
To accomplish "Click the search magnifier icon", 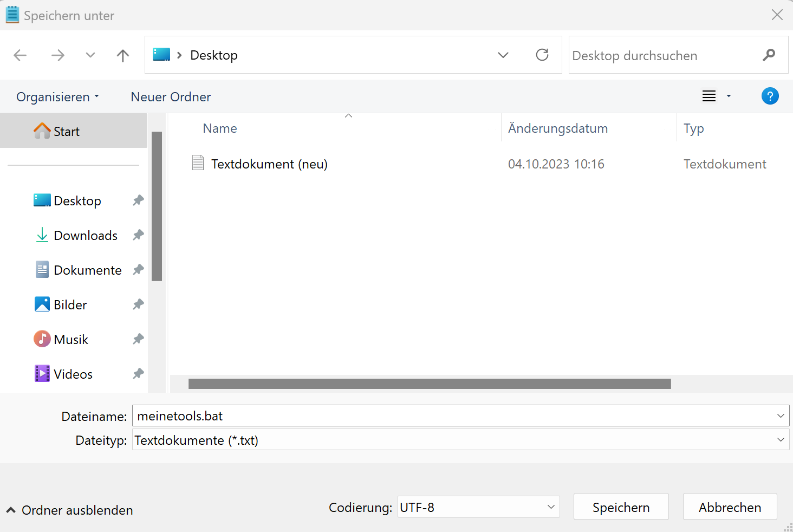I will [x=769, y=55].
